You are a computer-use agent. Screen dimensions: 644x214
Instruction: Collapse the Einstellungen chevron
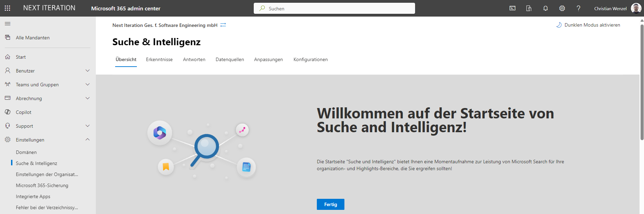coord(88,139)
